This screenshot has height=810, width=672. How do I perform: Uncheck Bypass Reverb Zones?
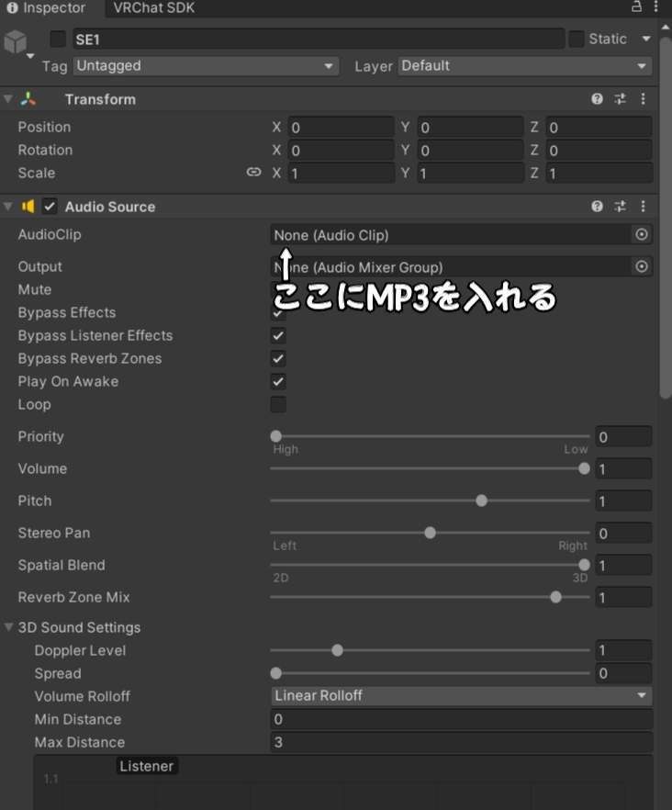coord(278,358)
